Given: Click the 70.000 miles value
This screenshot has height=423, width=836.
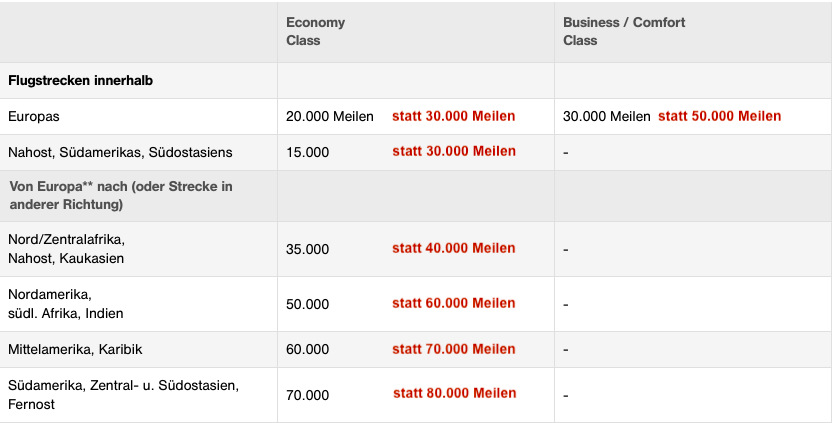Looking at the screenshot, I should [x=307, y=395].
